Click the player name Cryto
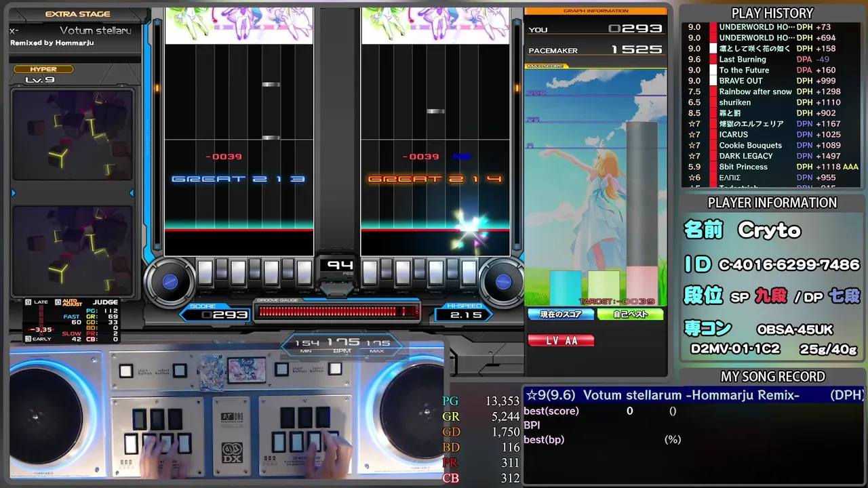The width and height of the screenshot is (868, 488). tap(769, 230)
